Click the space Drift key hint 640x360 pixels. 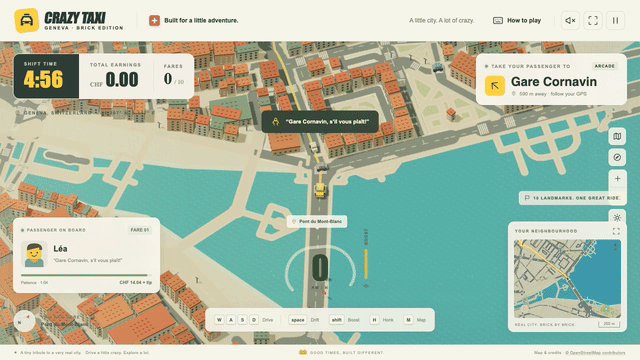point(304,320)
